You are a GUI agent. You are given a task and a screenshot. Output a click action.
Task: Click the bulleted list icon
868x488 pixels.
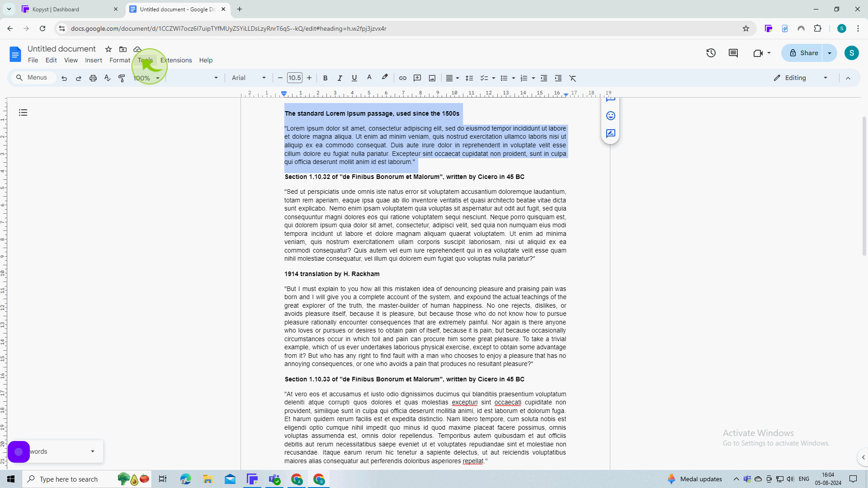click(504, 78)
